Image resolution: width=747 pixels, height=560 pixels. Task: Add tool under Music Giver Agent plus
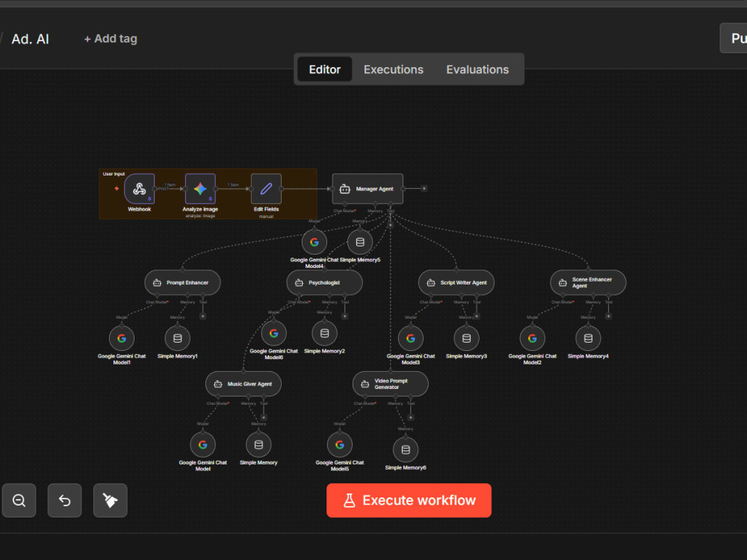pos(264,417)
